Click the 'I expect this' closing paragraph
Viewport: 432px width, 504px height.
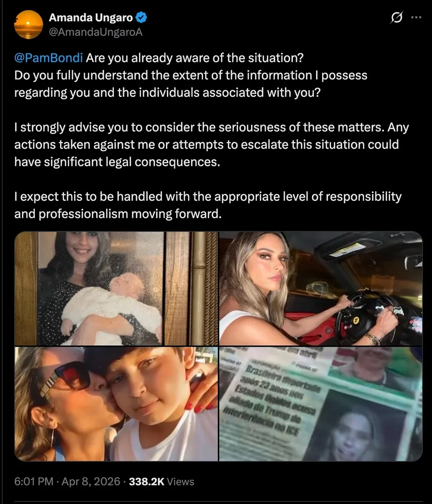coord(208,205)
